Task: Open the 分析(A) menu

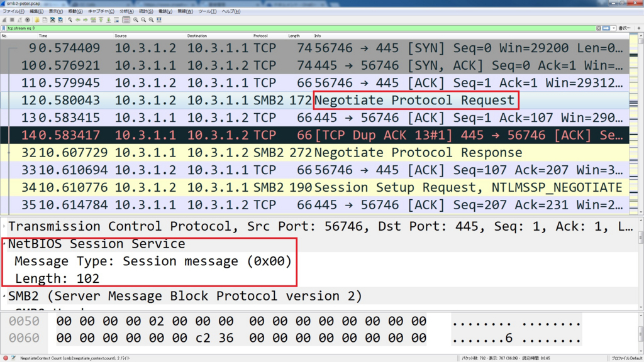Action: pos(126,11)
